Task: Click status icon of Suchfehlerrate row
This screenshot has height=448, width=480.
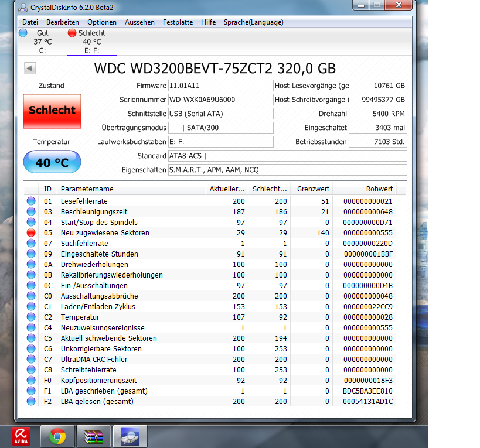Action: tap(31, 243)
